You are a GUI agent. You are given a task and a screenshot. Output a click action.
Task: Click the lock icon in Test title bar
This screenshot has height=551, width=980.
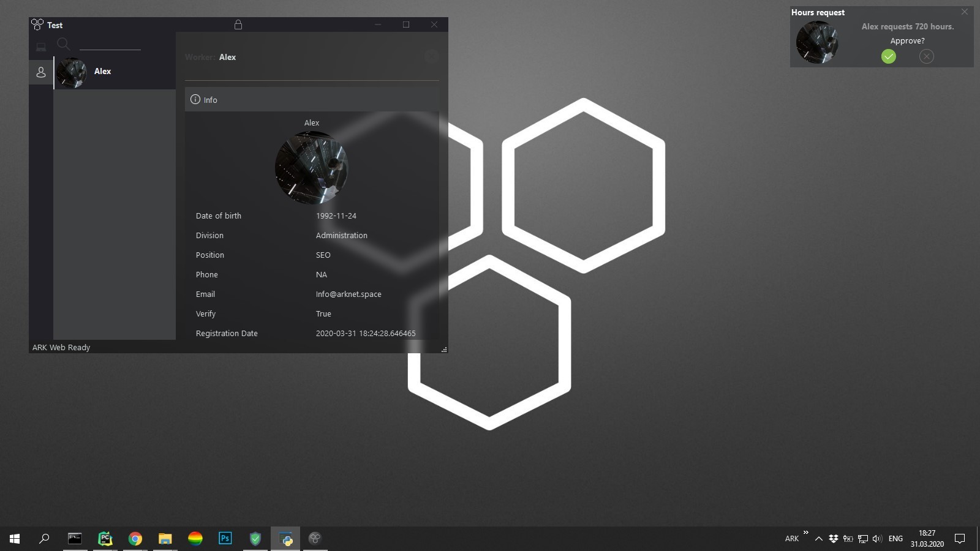click(x=238, y=24)
